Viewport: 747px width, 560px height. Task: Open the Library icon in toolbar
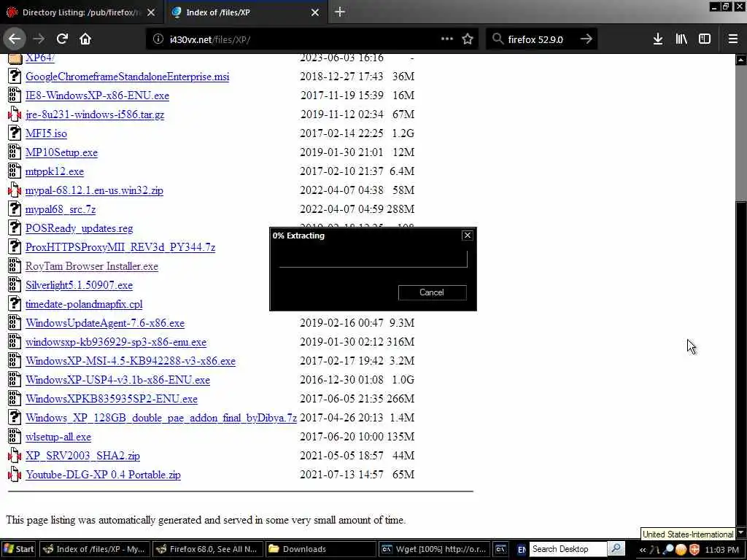(681, 39)
